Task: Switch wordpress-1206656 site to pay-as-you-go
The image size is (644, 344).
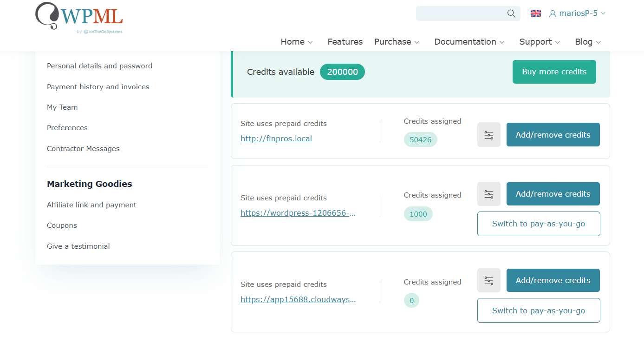Action: pos(539,224)
